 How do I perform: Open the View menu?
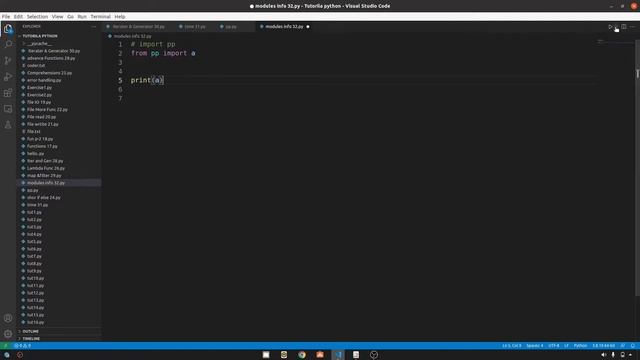coord(58,17)
